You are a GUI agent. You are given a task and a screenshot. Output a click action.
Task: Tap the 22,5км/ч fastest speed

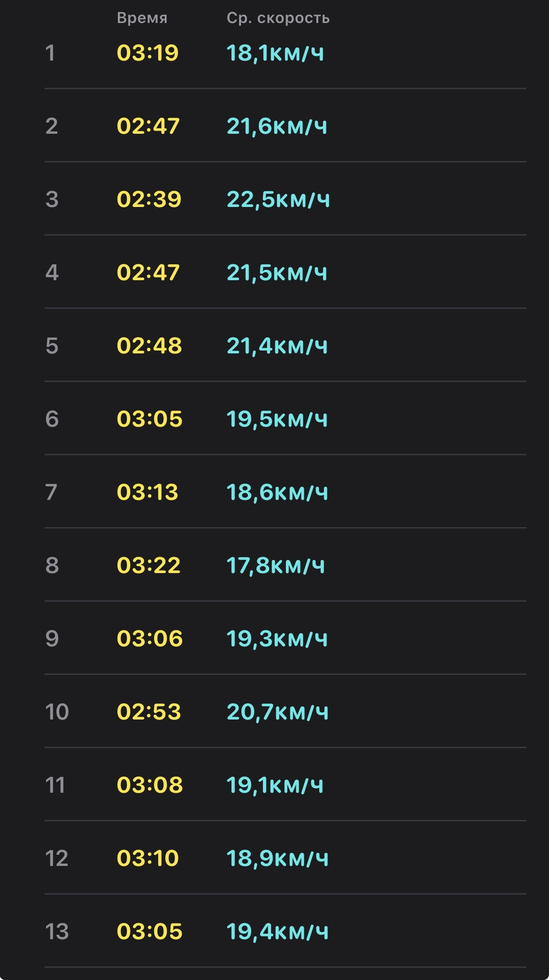[278, 199]
